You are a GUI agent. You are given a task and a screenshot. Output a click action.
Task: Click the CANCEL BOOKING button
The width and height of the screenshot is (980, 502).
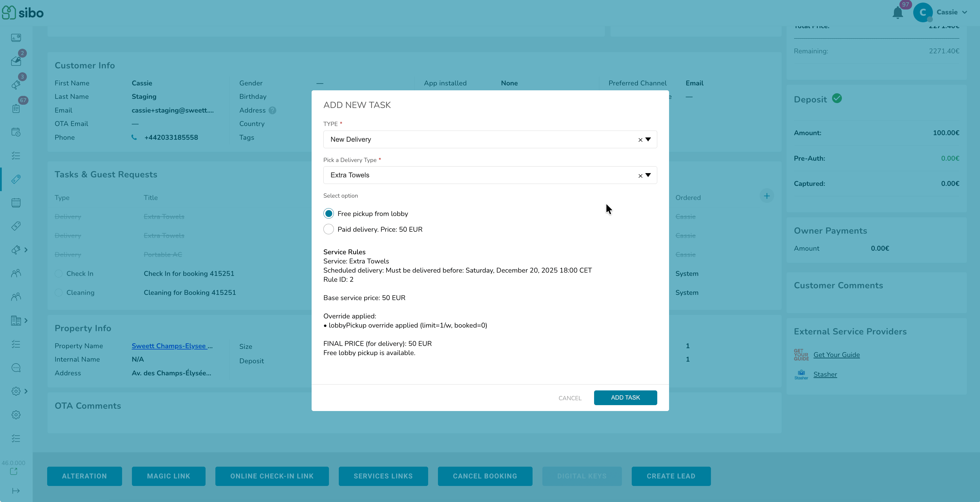click(485, 476)
